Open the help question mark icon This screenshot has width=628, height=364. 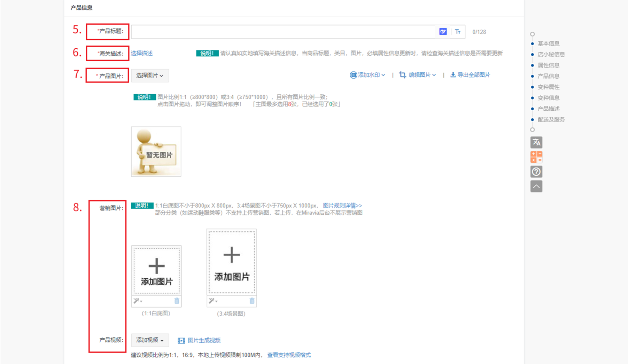point(536,172)
